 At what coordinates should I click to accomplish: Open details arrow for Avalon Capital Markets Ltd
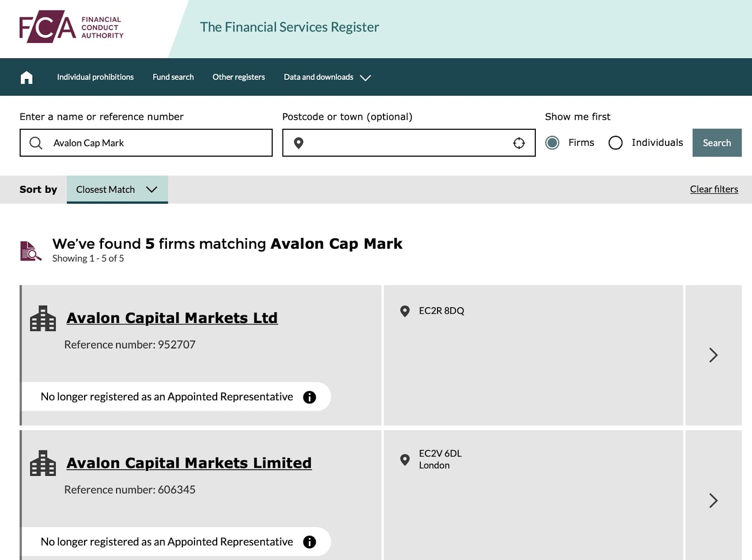[713, 355]
